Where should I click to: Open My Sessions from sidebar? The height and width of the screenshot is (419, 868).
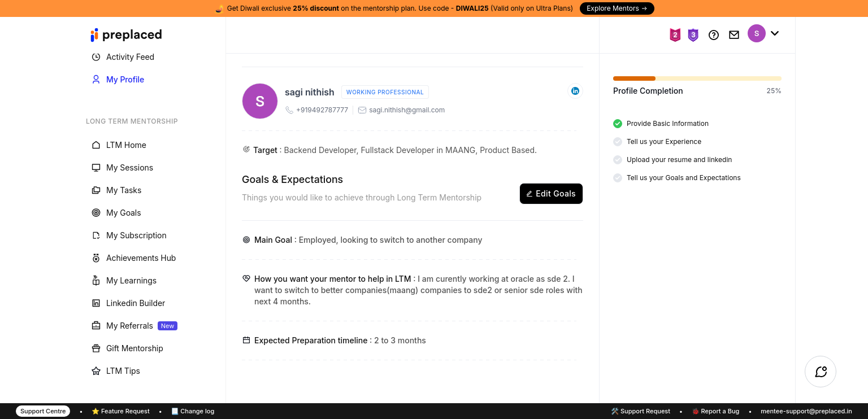pos(129,168)
